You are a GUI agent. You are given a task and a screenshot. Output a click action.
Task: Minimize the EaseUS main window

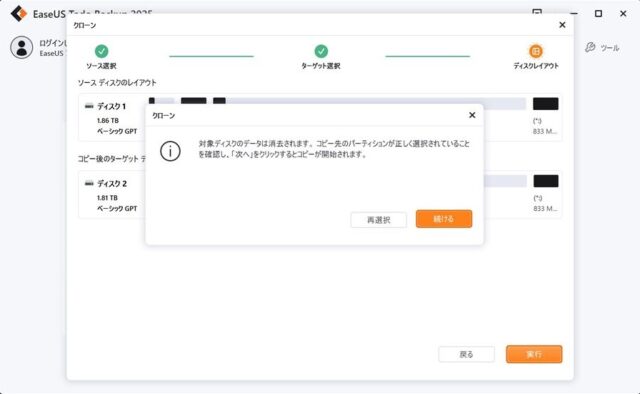[x=574, y=13]
